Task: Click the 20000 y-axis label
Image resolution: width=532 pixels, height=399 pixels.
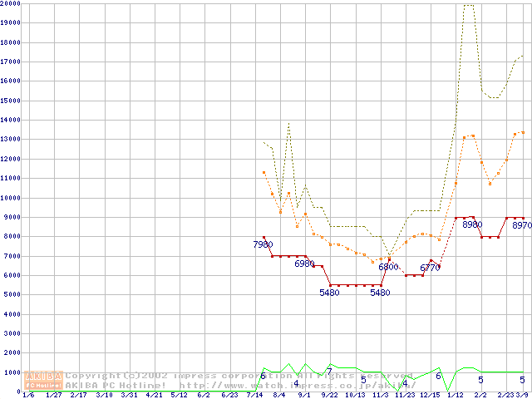Action: [11, 4]
